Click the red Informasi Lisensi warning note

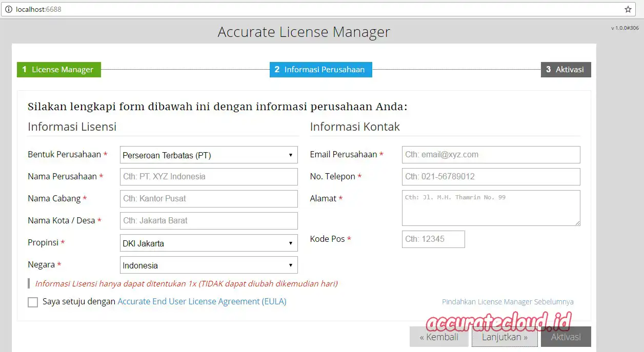tap(186, 283)
